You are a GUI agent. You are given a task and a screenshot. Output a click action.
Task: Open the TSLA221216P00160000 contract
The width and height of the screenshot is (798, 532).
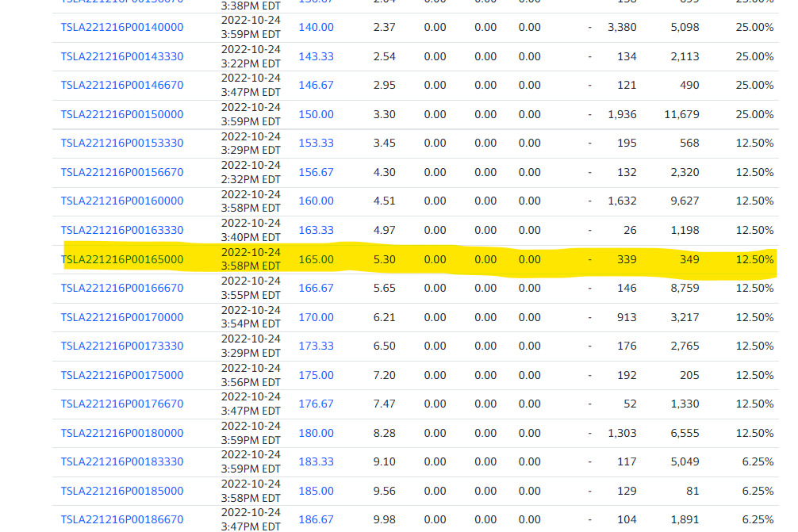[122, 201]
